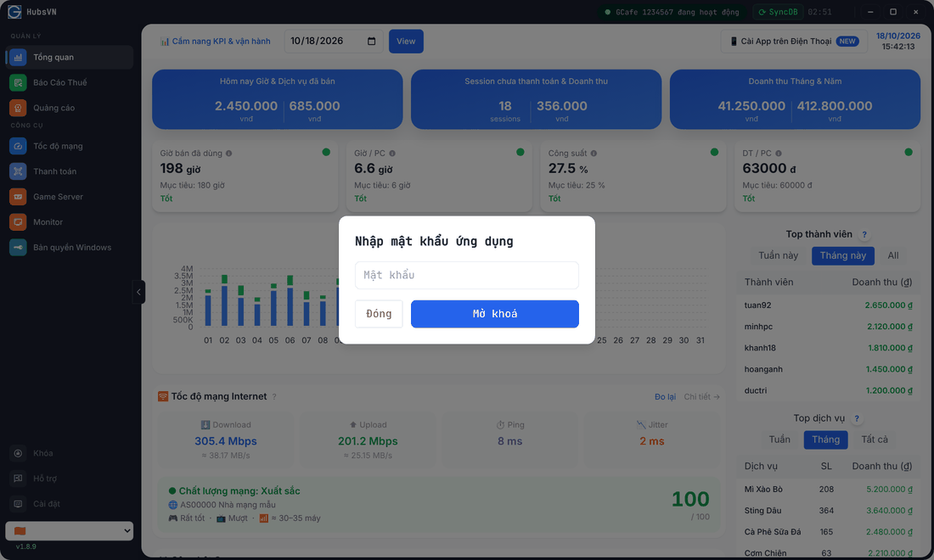
Task: Focus the Mật khẩu password field
Action: (467, 275)
